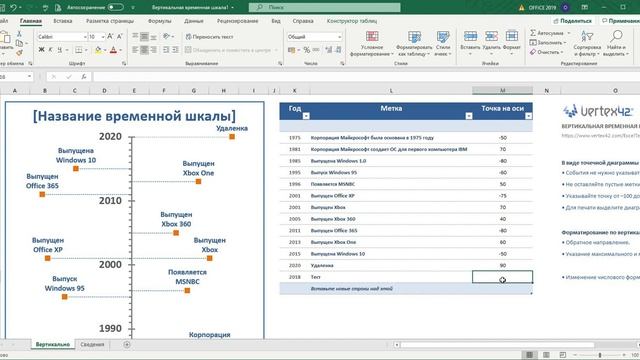Open the Вставка ribbon tab
This screenshot has width=640, height=360.
coord(62,21)
